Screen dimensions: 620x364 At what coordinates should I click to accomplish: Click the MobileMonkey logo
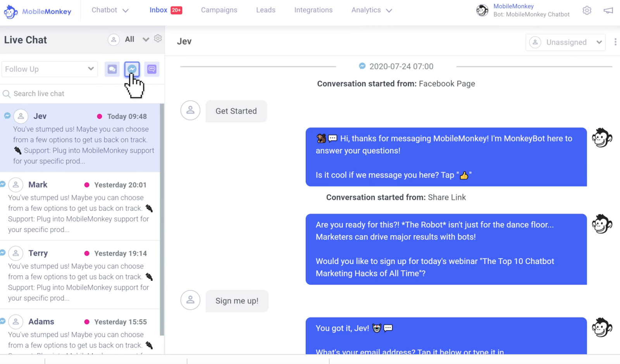pyautogui.click(x=38, y=12)
